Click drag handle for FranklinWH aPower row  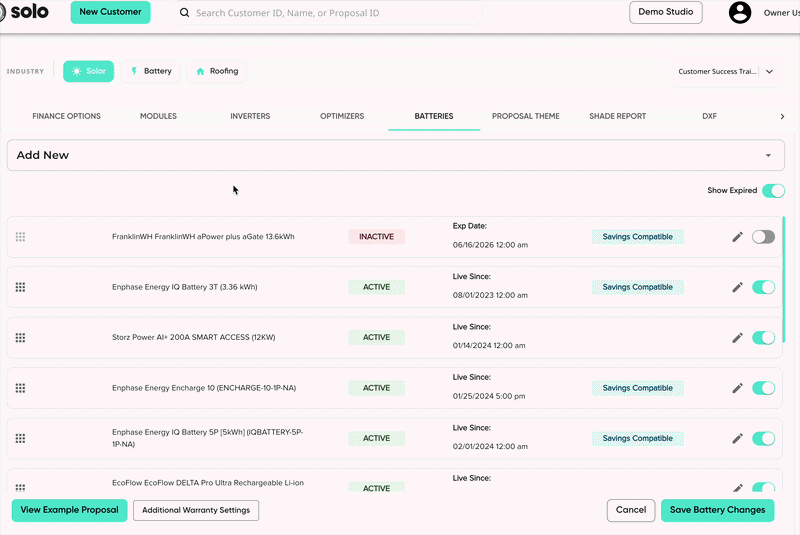(20, 237)
